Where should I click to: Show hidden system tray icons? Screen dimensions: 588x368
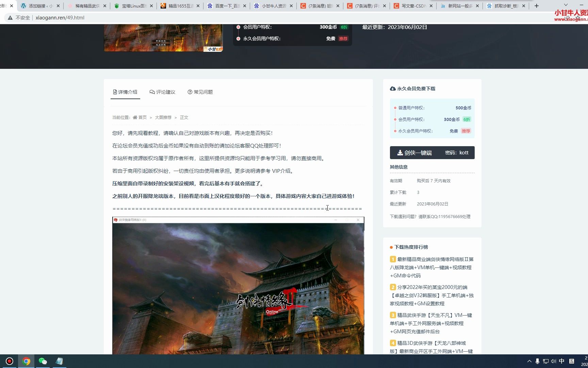(529, 361)
